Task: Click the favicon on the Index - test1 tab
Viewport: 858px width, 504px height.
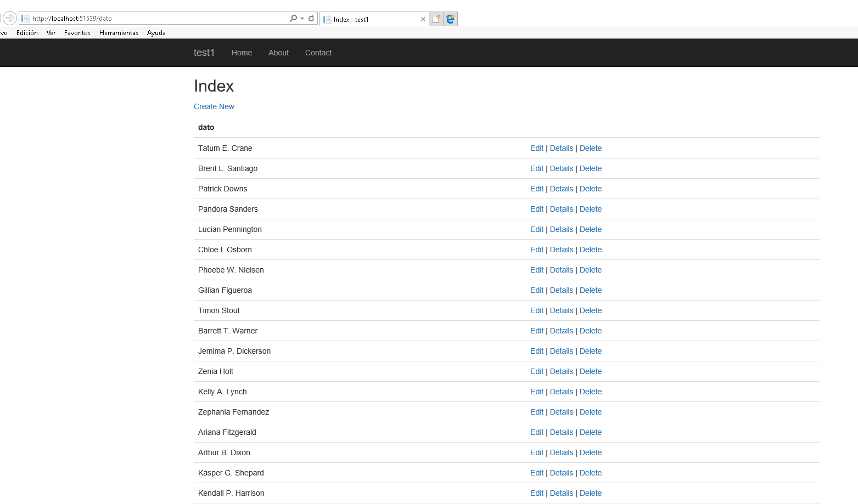Action: [328, 19]
